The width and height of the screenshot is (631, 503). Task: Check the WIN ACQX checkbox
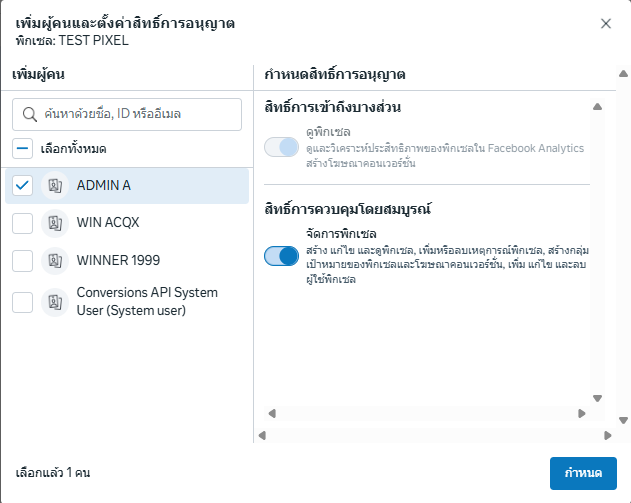tap(23, 223)
